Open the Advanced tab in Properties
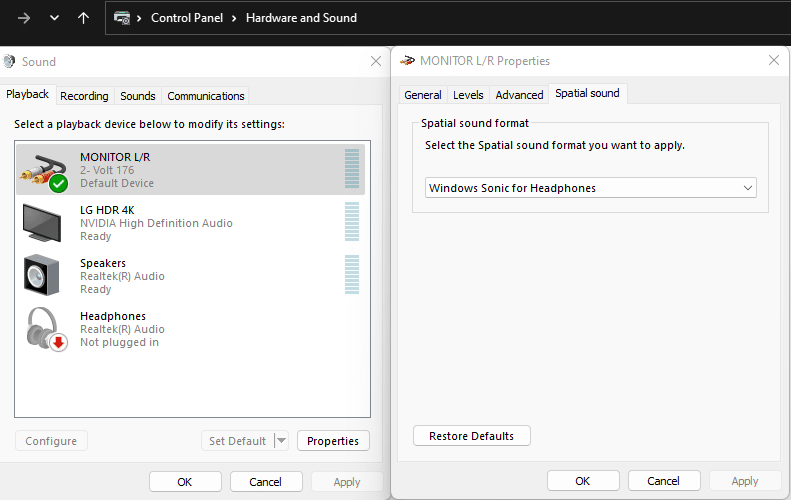Viewport: 791px width, 500px height. tap(519, 95)
